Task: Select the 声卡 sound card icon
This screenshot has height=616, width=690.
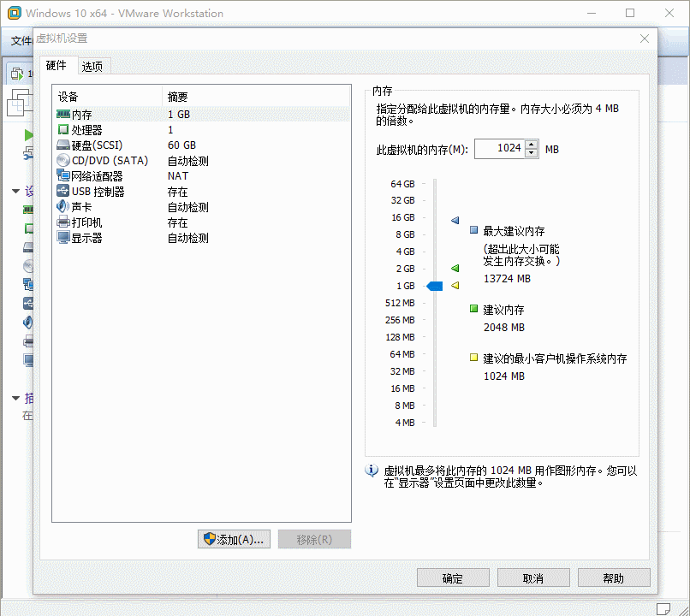Action: coord(63,207)
